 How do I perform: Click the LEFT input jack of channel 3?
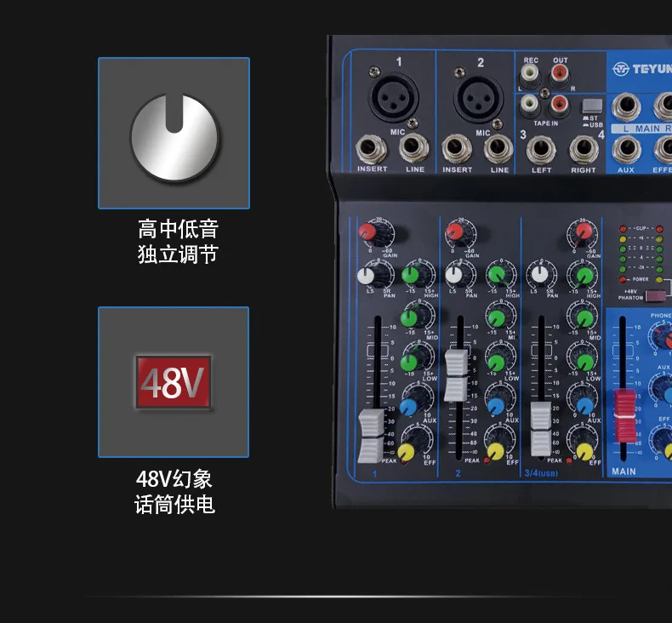click(x=540, y=150)
